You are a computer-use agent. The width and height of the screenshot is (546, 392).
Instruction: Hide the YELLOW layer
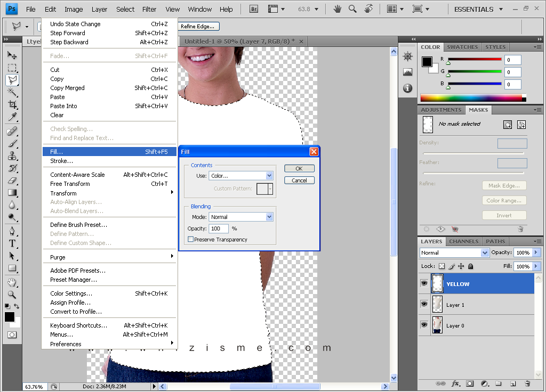pos(424,283)
